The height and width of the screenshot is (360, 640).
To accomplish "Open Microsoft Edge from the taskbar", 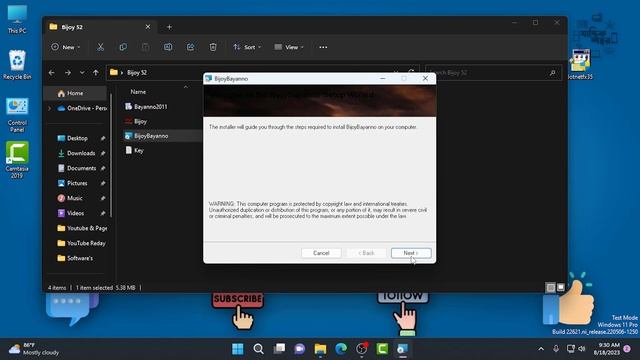I will pyautogui.click(x=341, y=349).
